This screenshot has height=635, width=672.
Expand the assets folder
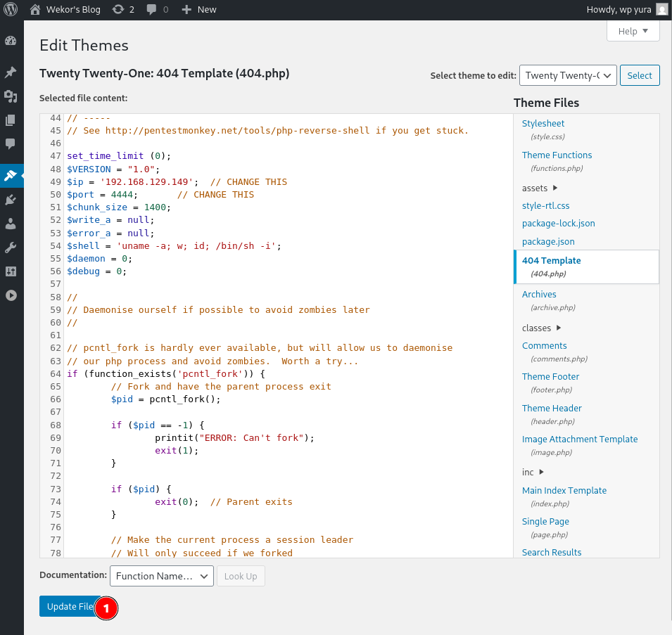point(540,188)
